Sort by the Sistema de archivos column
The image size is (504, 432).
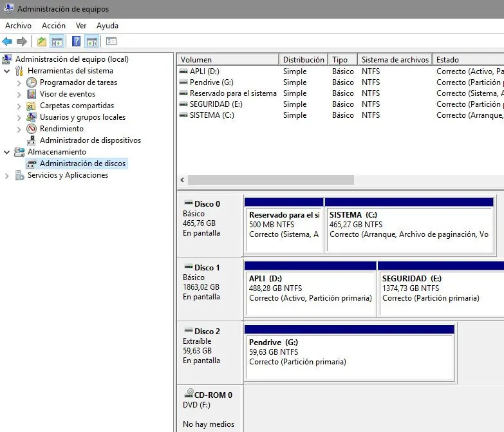tap(395, 59)
